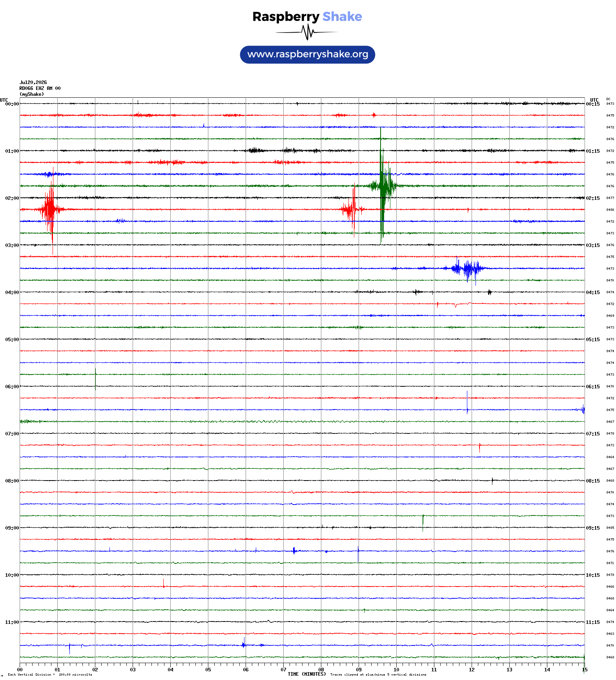Click minute 15 on the bottom axis
The width and height of the screenshot is (616, 680).
pyautogui.click(x=585, y=670)
